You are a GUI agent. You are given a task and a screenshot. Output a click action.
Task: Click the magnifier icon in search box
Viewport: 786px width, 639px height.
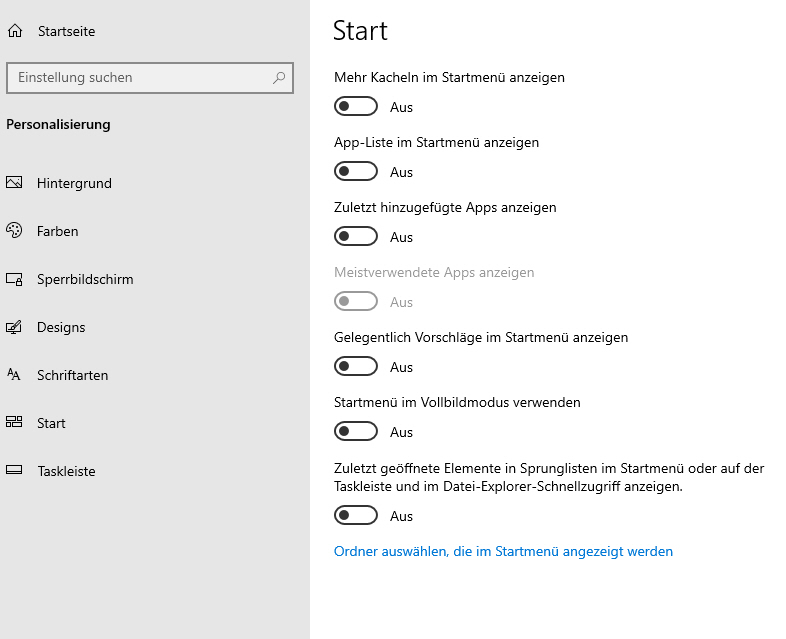(x=279, y=78)
